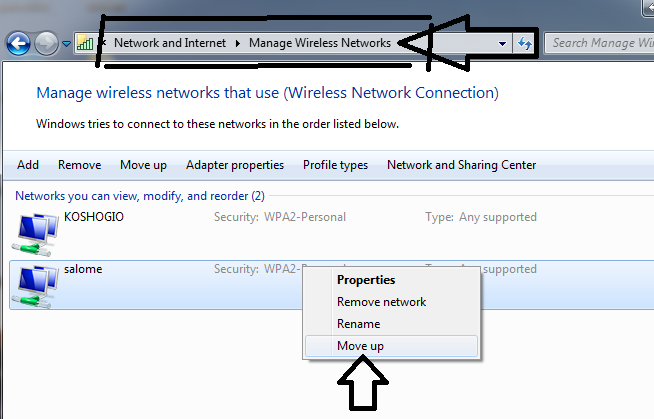The image size is (654, 419).
Task: Open Adapter properties from the toolbar
Action: tap(235, 165)
